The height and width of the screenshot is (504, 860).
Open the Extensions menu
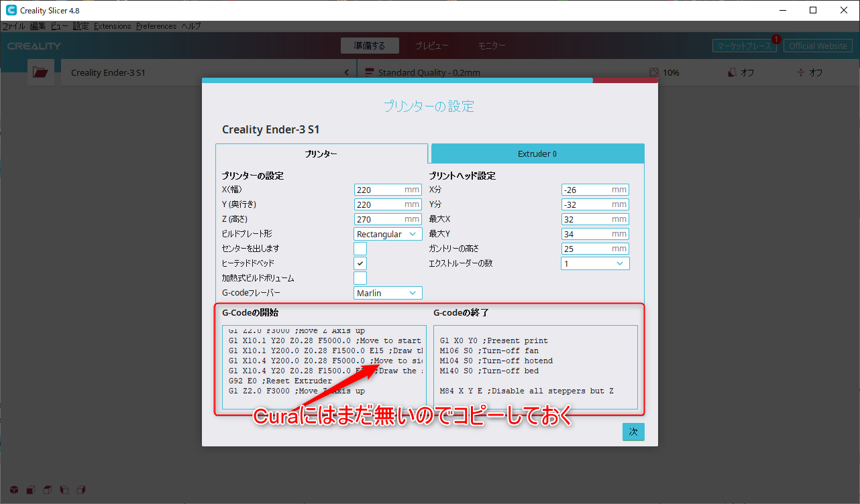113,26
